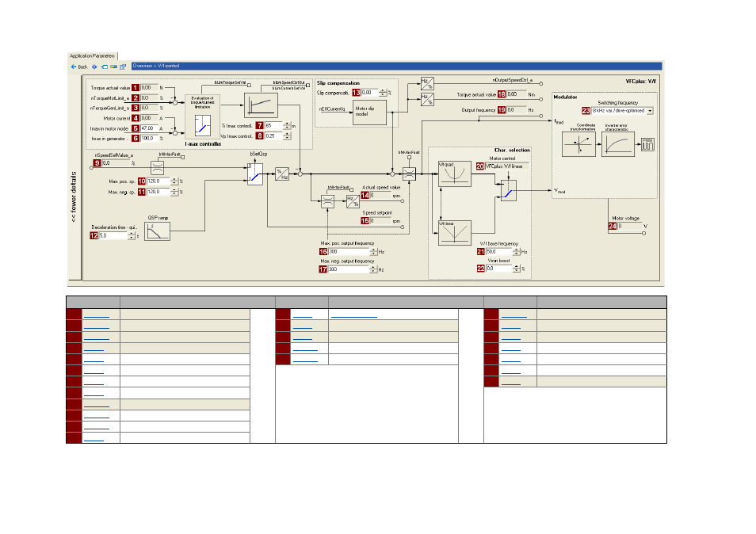756x534 pixels.
Task: Open the Switching frequency dropdown
Action: click(650, 111)
